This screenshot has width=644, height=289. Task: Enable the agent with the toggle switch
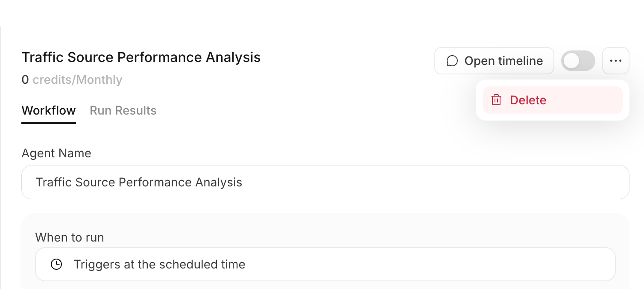(578, 61)
